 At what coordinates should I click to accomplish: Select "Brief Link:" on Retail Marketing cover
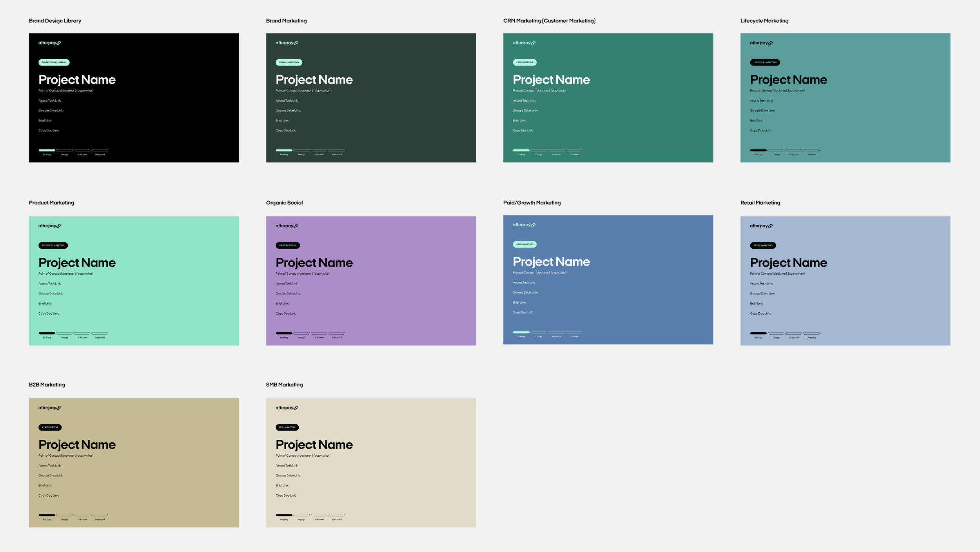click(757, 304)
